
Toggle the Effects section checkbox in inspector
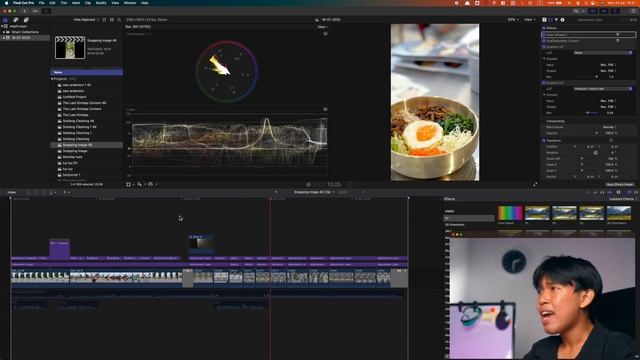544,28
